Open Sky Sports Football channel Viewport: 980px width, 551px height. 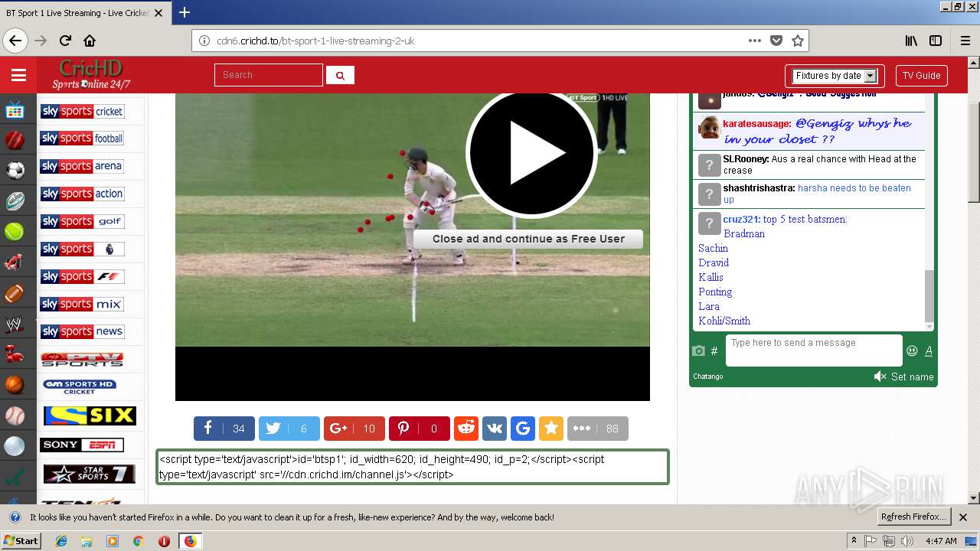click(x=82, y=139)
